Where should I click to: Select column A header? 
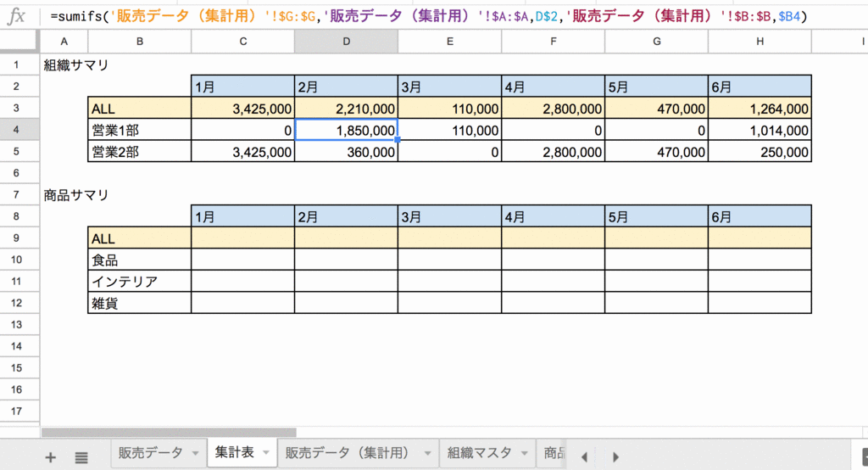[64, 42]
